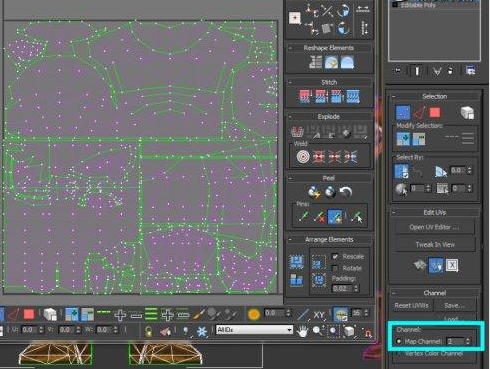This screenshot has width=490, height=369.
Task: Select the first Stitch icon
Action: pyautogui.click(x=305, y=96)
